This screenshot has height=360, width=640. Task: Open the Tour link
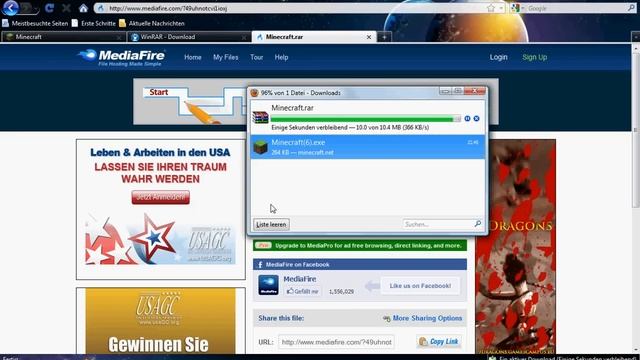click(256, 58)
